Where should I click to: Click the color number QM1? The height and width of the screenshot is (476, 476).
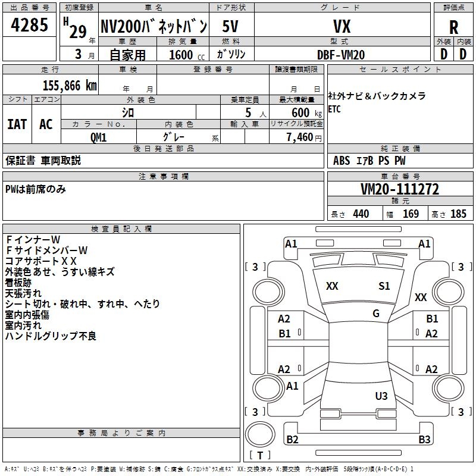[98, 137]
